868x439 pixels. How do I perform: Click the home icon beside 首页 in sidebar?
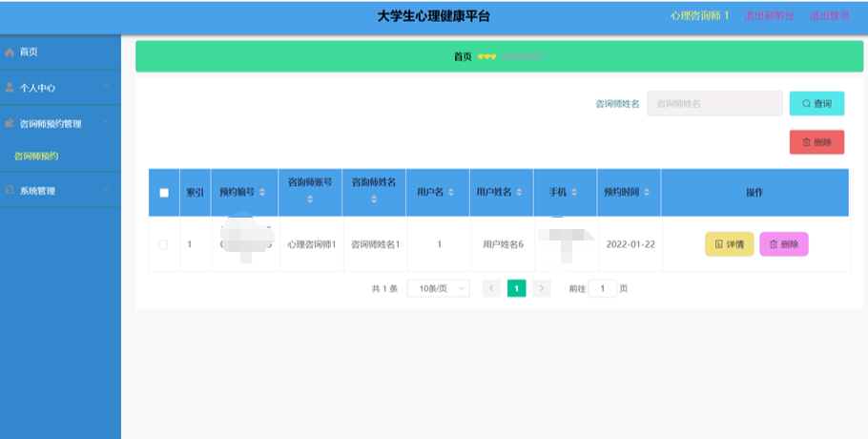coord(10,52)
